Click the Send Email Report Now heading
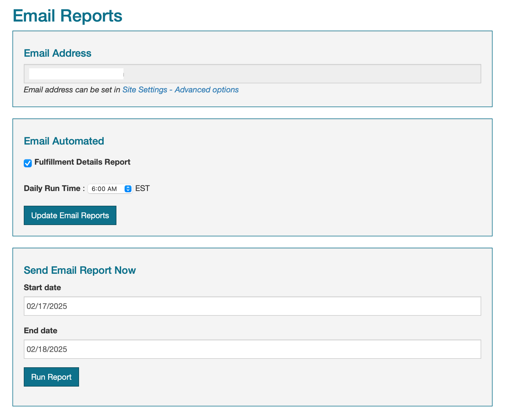Image resolution: width=507 pixels, height=420 pixels. pyautogui.click(x=80, y=270)
